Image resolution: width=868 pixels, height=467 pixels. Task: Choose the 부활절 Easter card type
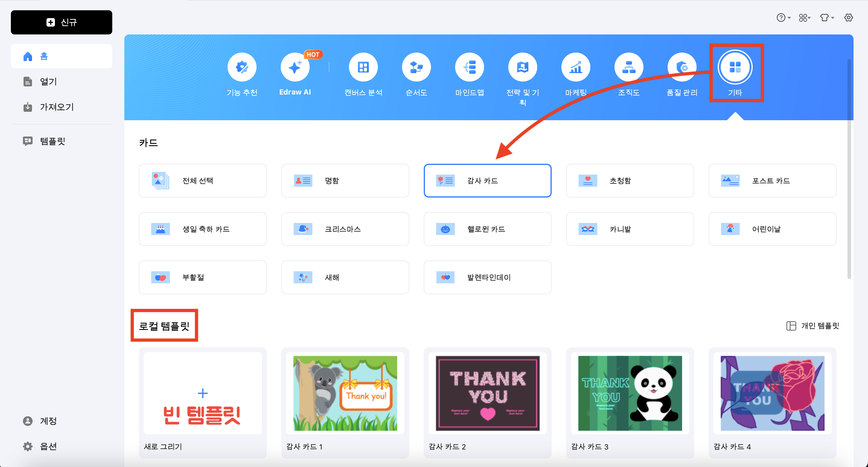click(203, 277)
